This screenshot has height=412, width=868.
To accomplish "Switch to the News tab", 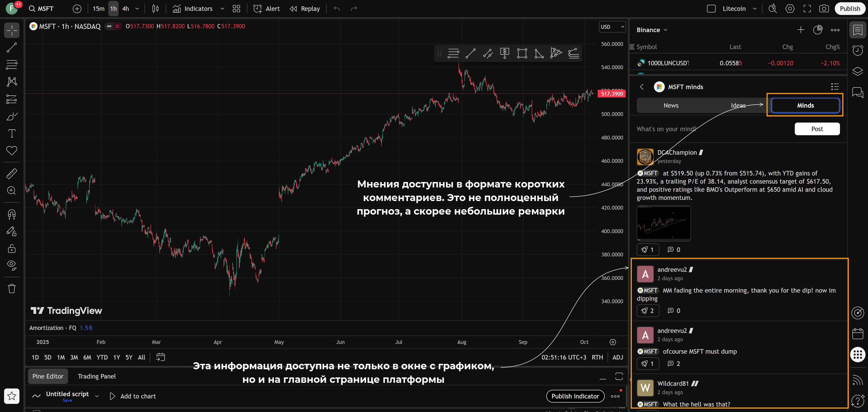I will (670, 106).
